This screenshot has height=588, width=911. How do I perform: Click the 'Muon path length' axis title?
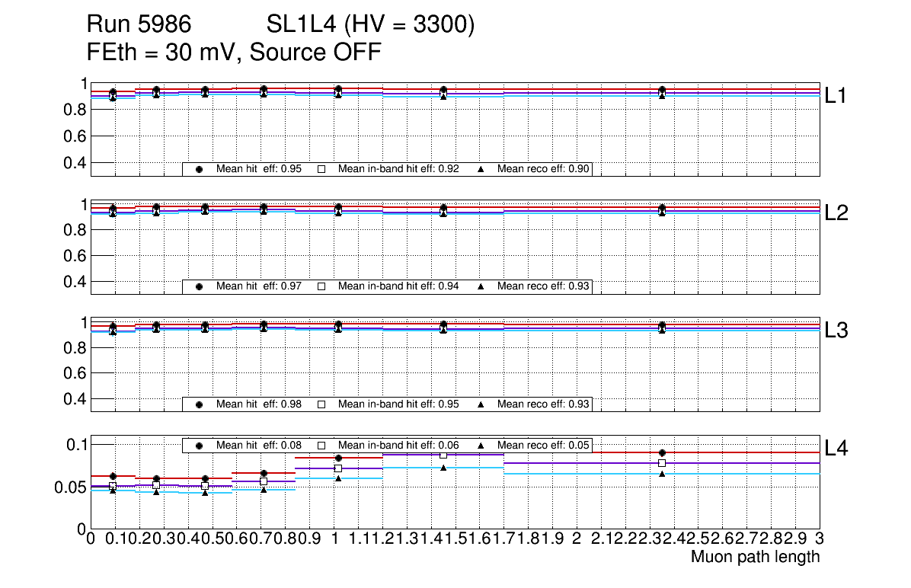[755, 557]
